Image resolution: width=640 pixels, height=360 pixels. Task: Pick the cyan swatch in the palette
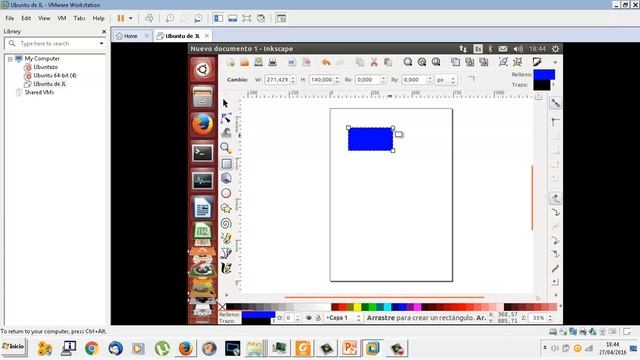[x=387, y=307]
